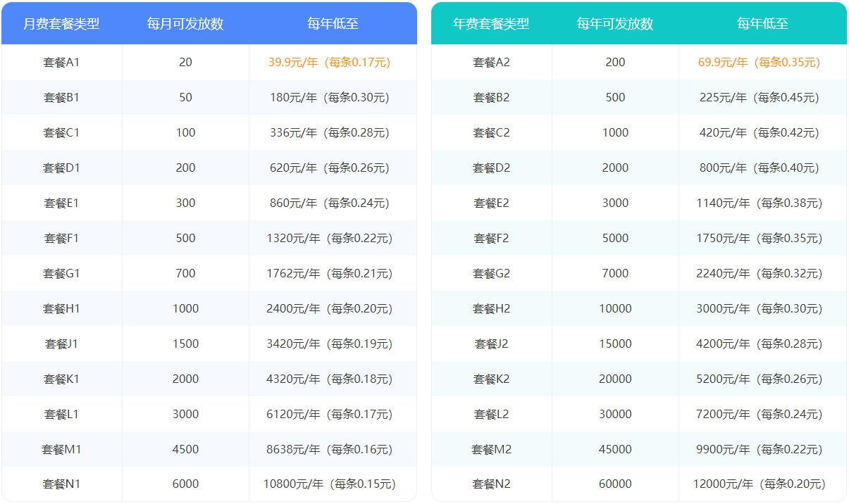
Task: Select the 套餐K2 row label
Action: click(x=491, y=379)
